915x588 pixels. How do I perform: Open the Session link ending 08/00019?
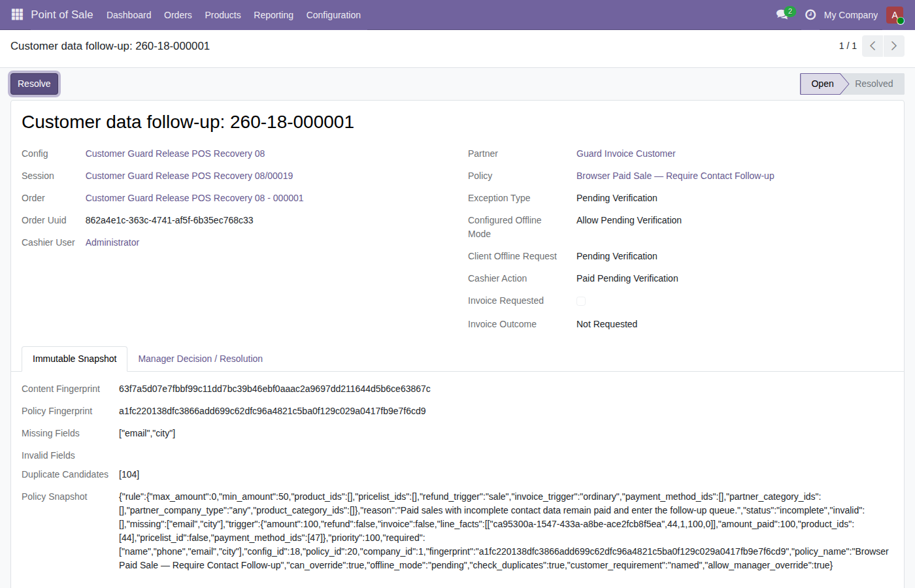(189, 176)
